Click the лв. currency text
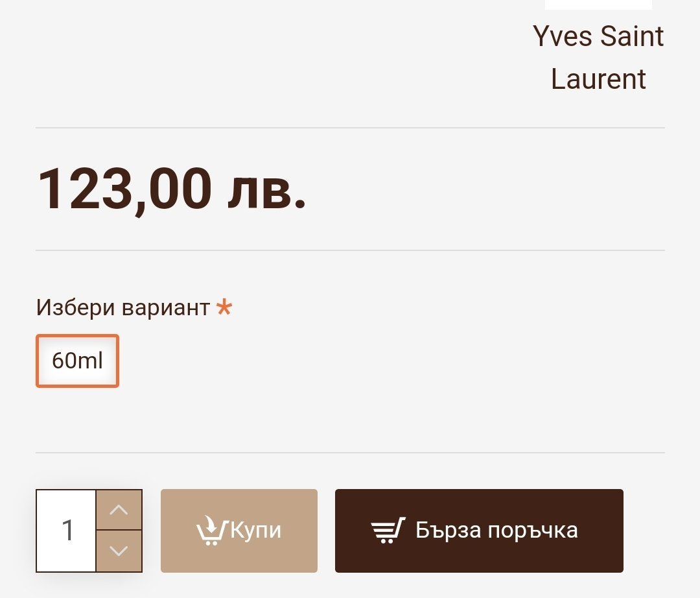This screenshot has width=700, height=598. pos(266,189)
